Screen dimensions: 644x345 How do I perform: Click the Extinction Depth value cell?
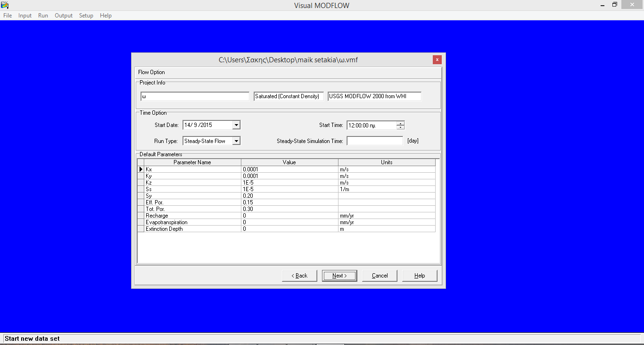click(289, 228)
